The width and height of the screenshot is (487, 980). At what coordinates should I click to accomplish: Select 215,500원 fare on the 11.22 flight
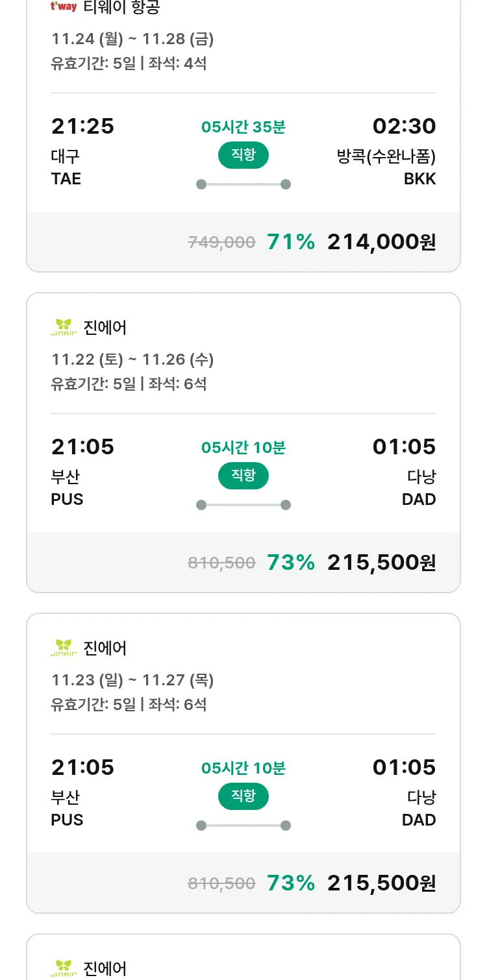click(x=381, y=563)
